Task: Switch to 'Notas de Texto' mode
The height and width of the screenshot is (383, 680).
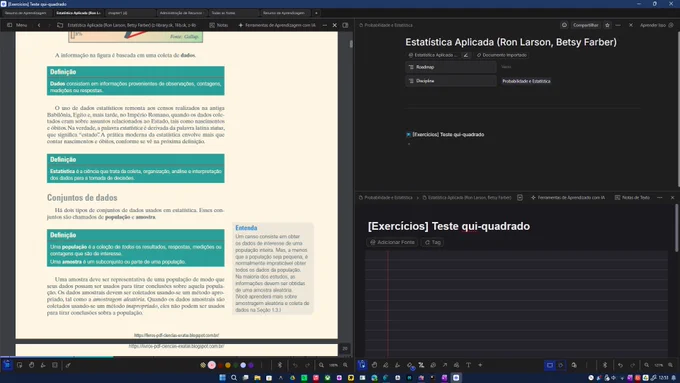Action: [x=632, y=197]
